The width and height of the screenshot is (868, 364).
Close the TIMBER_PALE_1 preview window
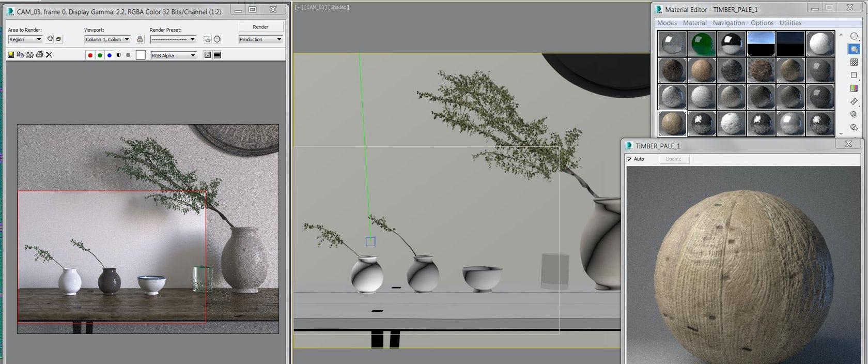pos(848,144)
